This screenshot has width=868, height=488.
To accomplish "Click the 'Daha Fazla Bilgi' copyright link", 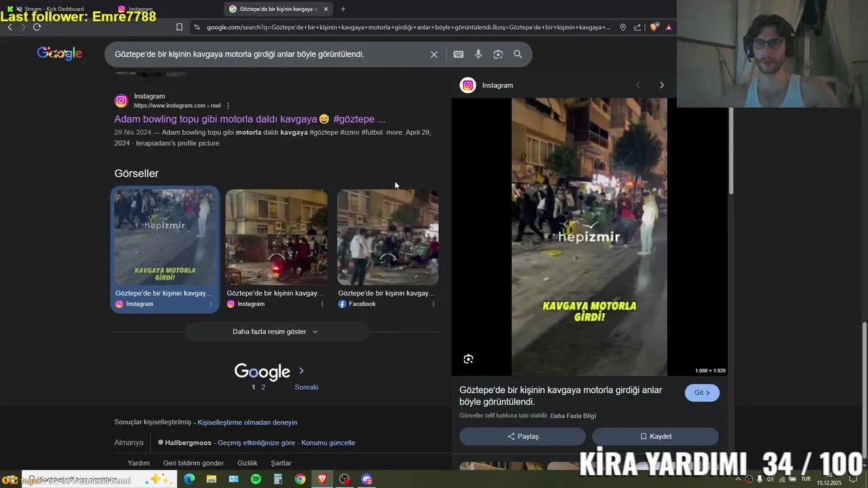I will [573, 415].
